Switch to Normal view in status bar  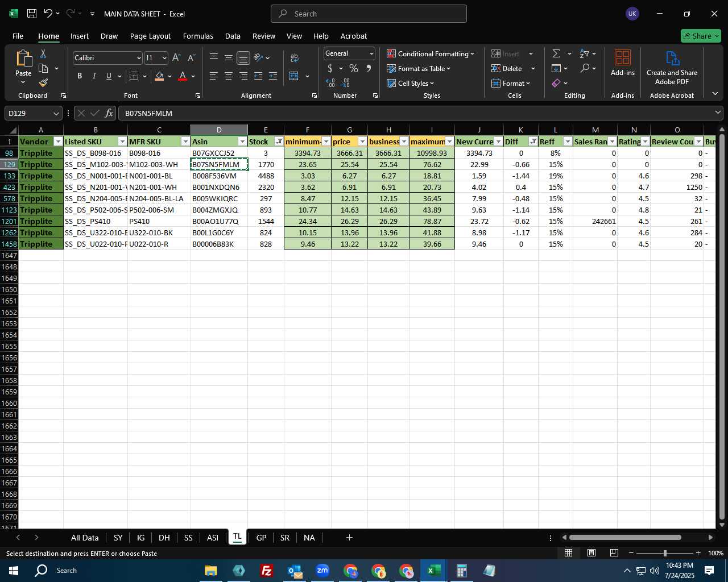coord(568,553)
